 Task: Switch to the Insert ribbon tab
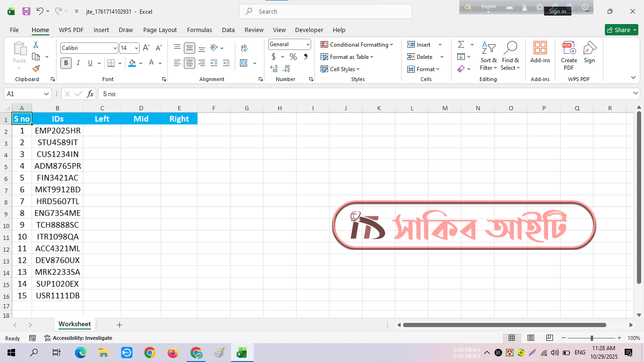101,30
